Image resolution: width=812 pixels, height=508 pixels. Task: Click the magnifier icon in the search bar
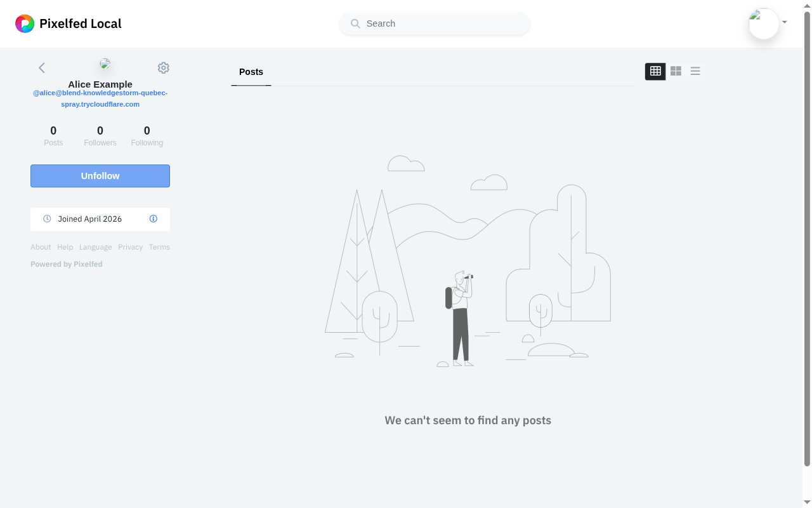click(x=355, y=24)
